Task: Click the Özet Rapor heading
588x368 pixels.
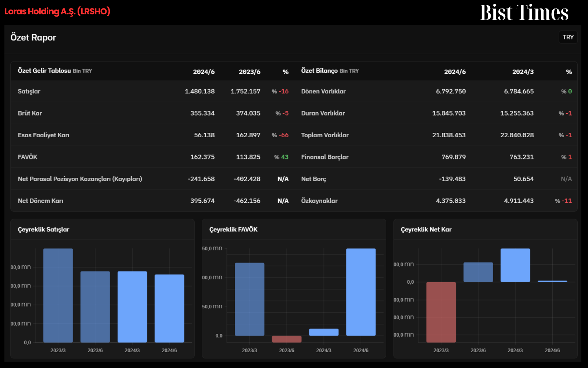Action: pos(33,38)
